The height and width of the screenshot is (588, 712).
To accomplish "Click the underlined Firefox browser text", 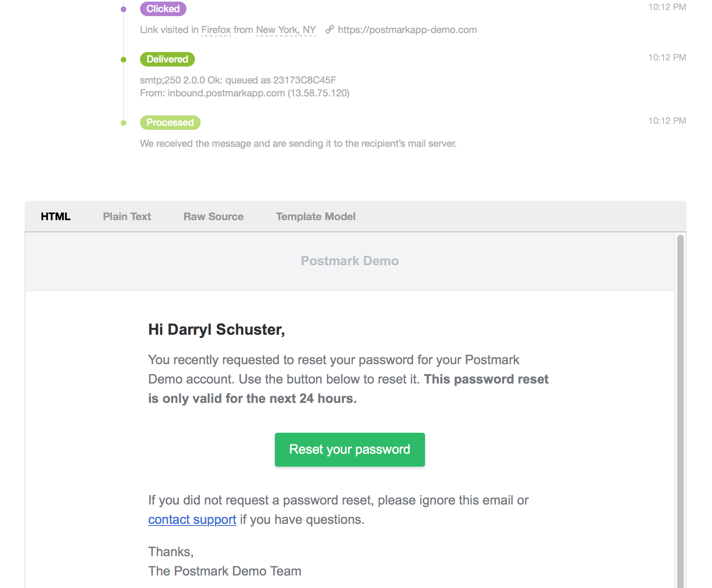I will [216, 30].
